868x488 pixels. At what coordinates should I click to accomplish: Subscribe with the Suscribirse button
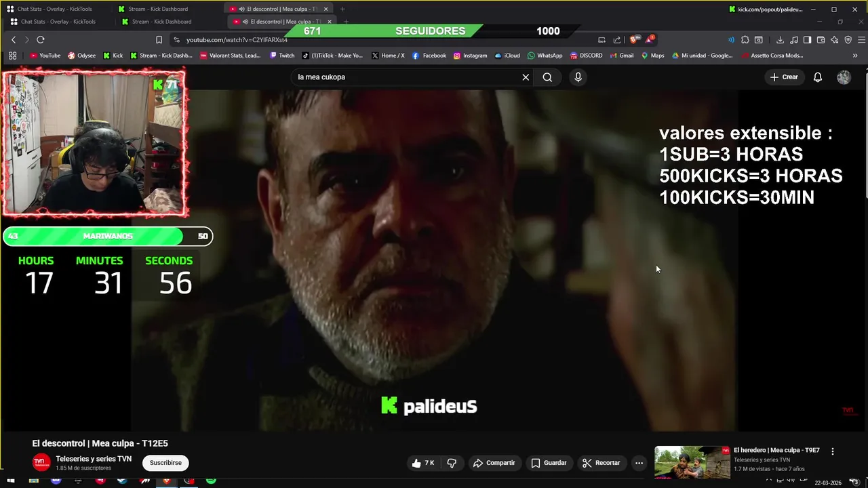165,463
